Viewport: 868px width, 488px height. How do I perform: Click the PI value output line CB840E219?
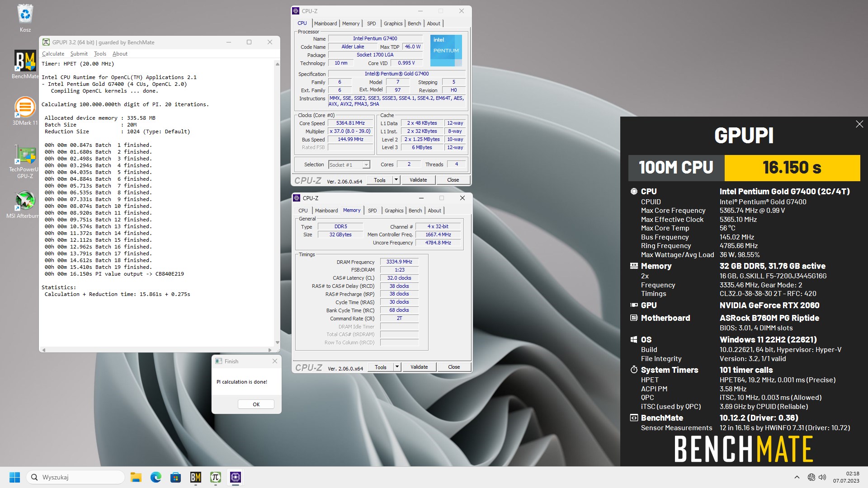114,274
